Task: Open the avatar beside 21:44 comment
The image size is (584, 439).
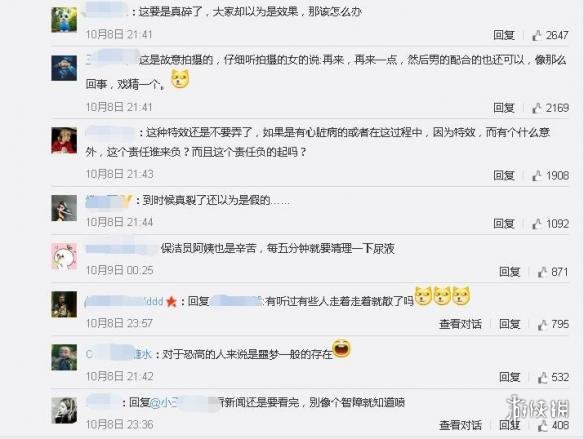Action: [64, 208]
